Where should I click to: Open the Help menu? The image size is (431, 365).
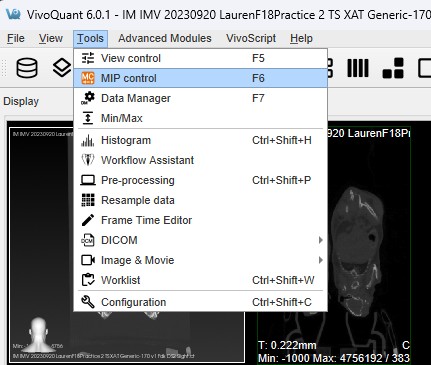301,38
